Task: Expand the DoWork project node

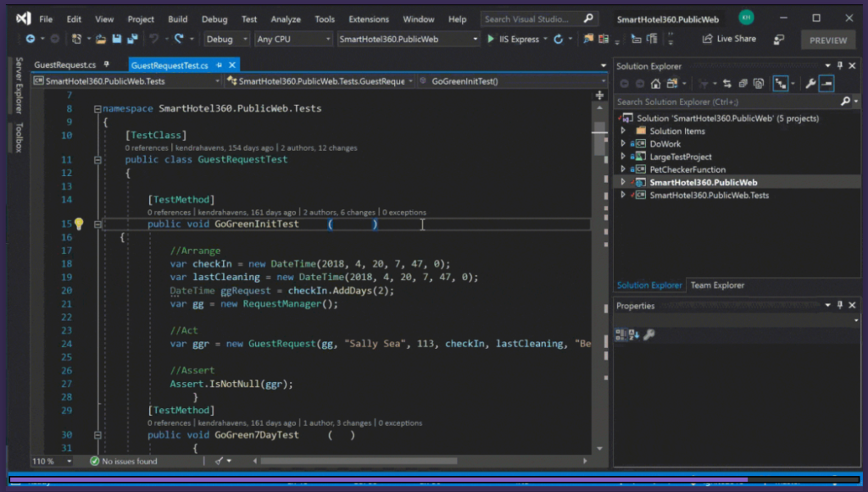Action: [x=624, y=144]
